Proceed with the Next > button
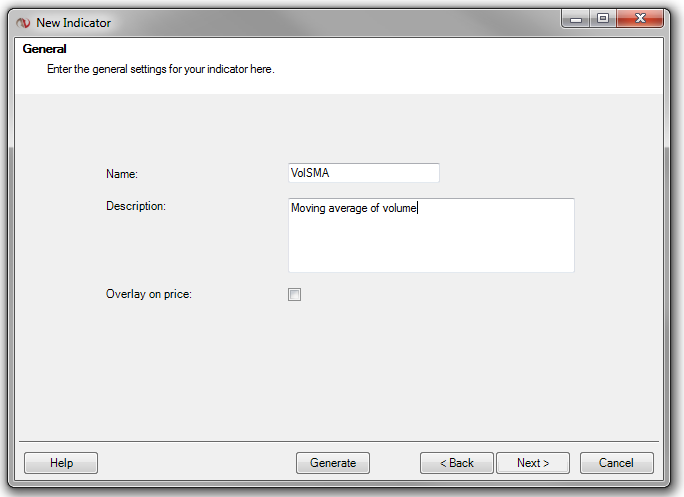This screenshot has width=684, height=497. [532, 463]
